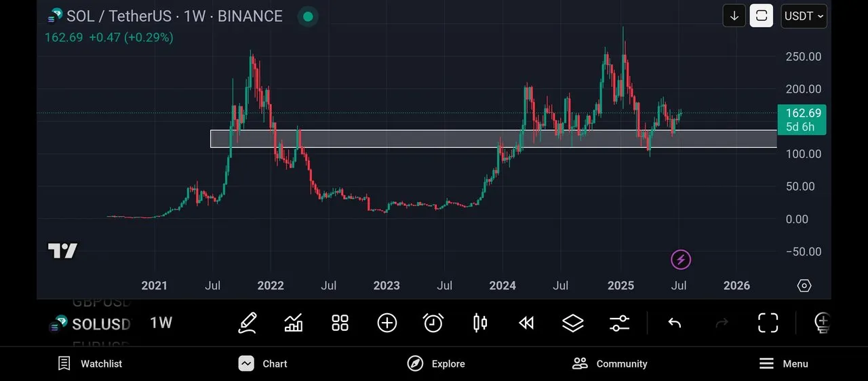Viewport: 868px width, 381px height.
Task: Tap the lightbulb ideas icon
Action: (x=822, y=323)
